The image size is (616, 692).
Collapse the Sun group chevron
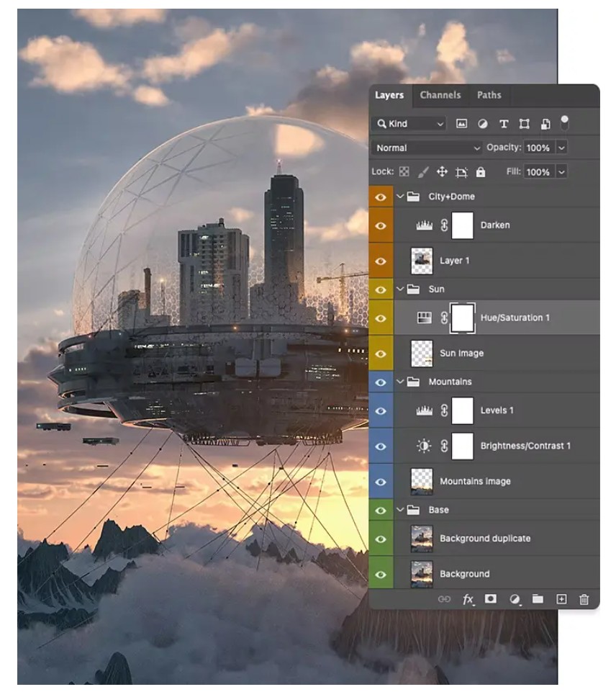(x=400, y=289)
